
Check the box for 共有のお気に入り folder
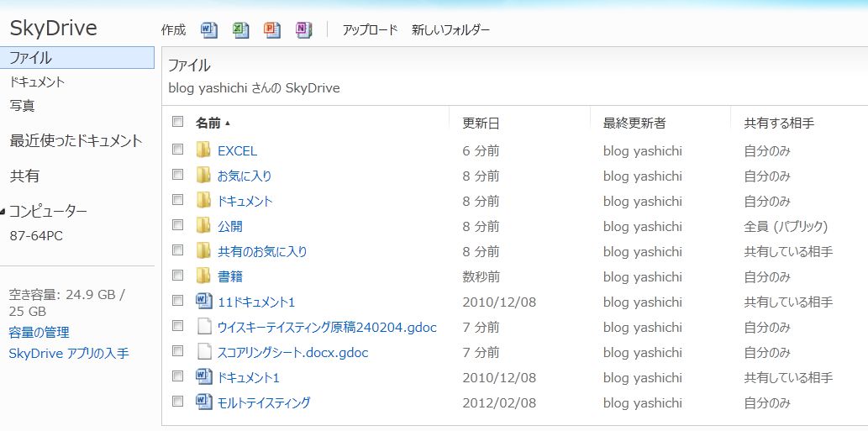click(177, 250)
